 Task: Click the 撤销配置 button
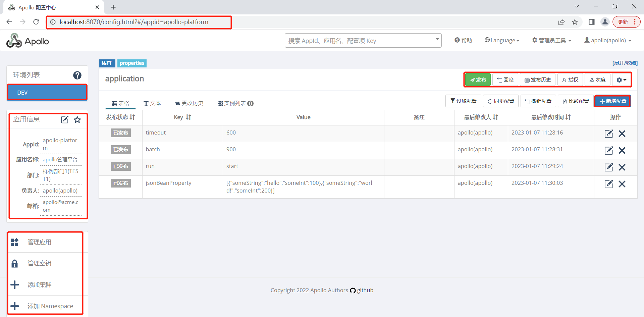point(538,101)
